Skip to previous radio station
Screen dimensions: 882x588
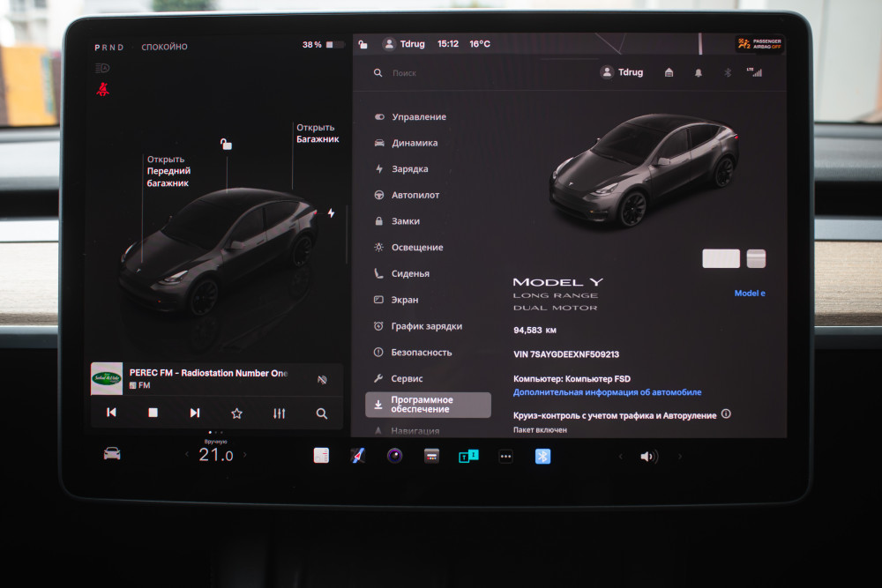coord(111,413)
